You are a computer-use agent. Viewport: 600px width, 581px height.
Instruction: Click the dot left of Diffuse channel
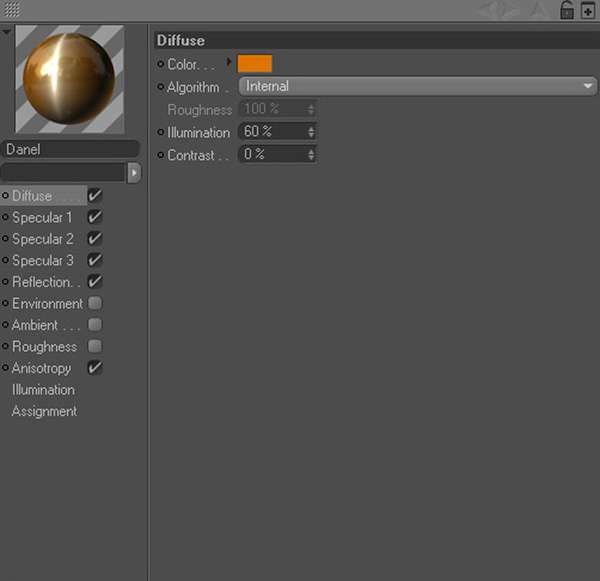[5, 196]
